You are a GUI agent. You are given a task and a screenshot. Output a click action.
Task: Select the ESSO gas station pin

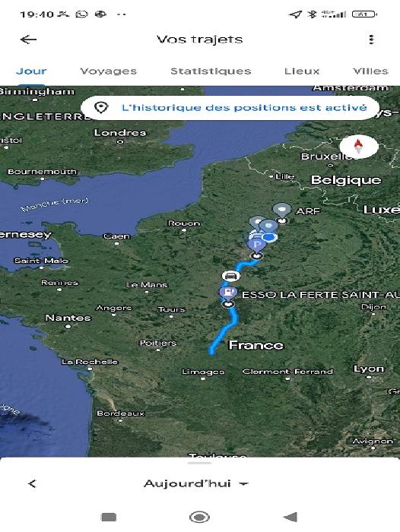[x=228, y=293]
